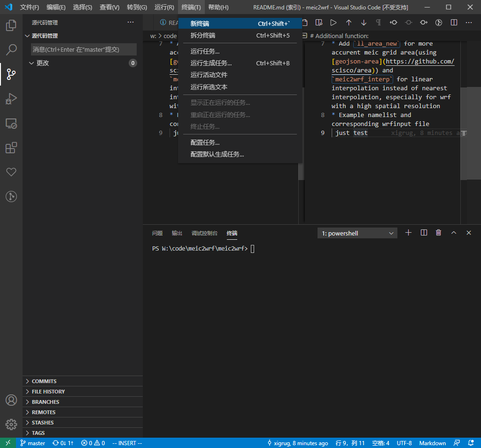Open Remote Explorer view icon

11,124
